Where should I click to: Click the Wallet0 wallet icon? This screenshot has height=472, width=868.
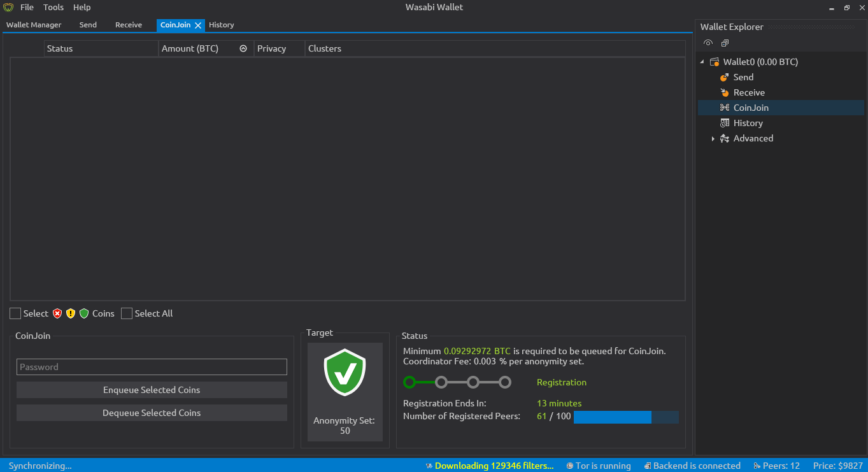click(x=715, y=62)
